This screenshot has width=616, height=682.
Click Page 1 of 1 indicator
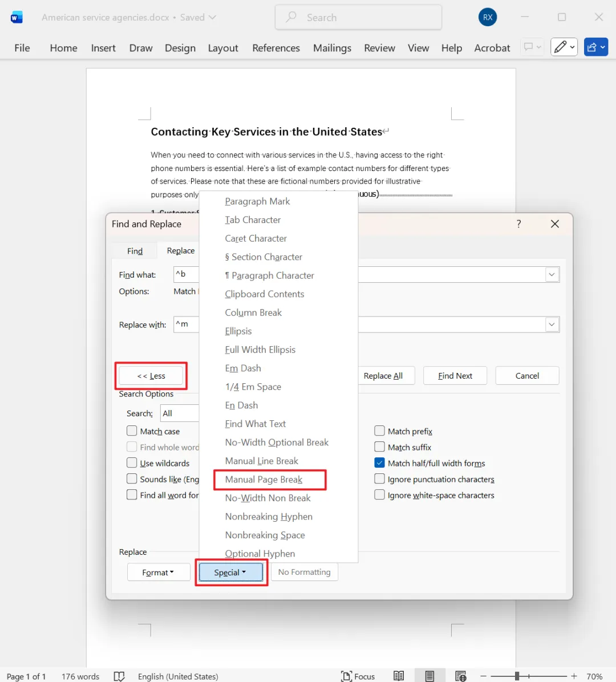pyautogui.click(x=26, y=676)
